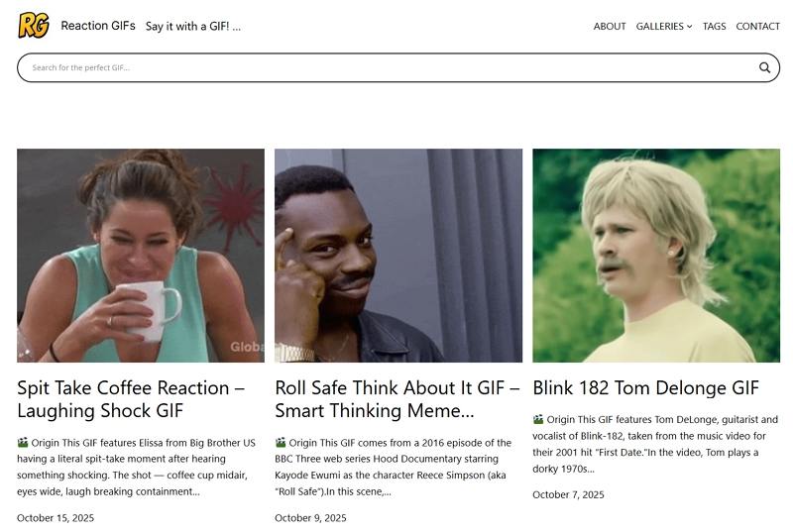Open the Contact page
793x532 pixels.
coord(757,27)
